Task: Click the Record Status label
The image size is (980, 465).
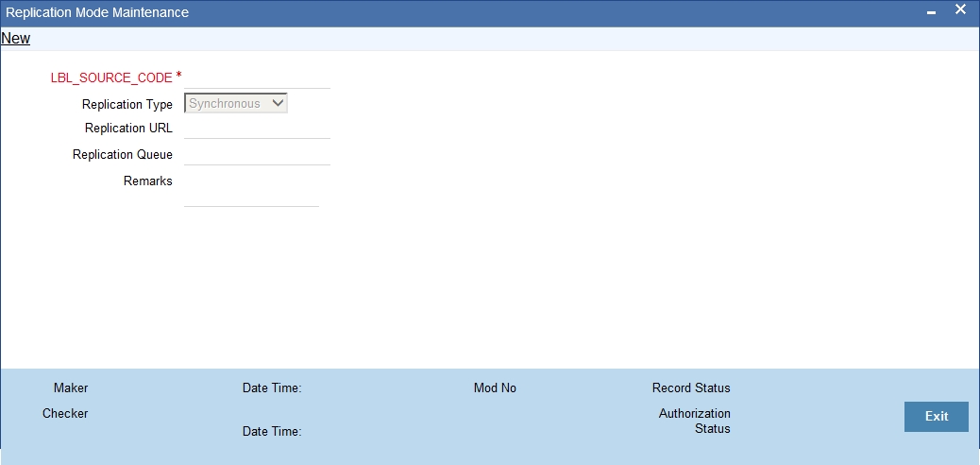Action: [691, 388]
